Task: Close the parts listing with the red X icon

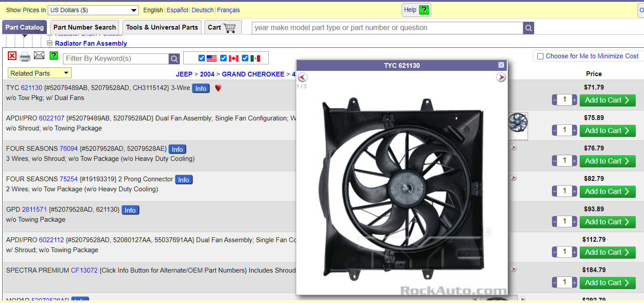Action: point(12,56)
